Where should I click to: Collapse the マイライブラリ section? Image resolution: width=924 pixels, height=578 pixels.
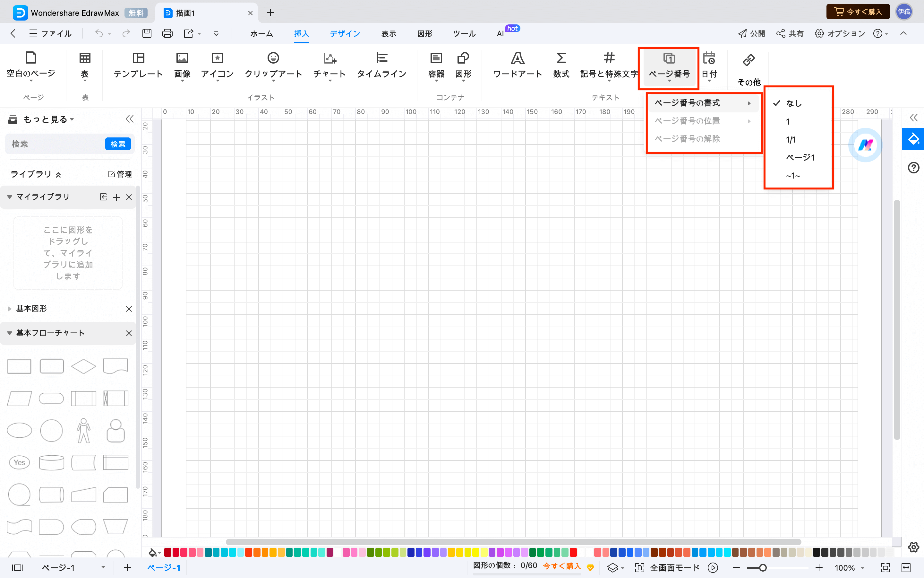click(x=10, y=197)
